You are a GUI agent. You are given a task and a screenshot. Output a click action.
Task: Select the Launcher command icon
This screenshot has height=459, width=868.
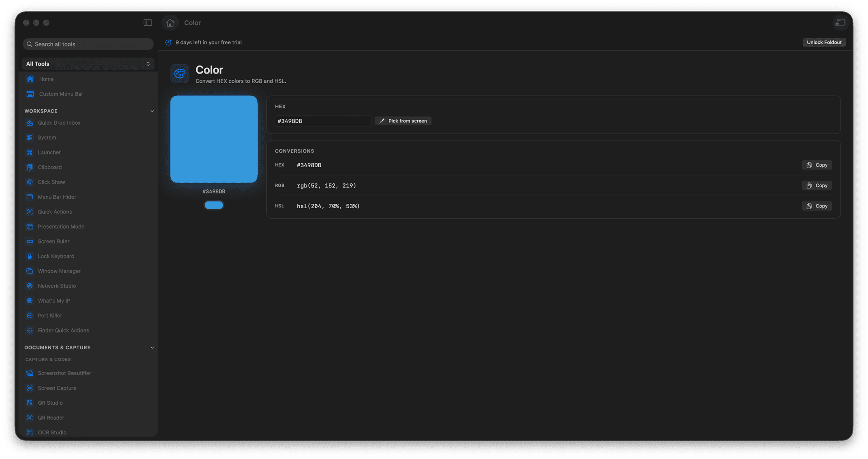pyautogui.click(x=30, y=153)
